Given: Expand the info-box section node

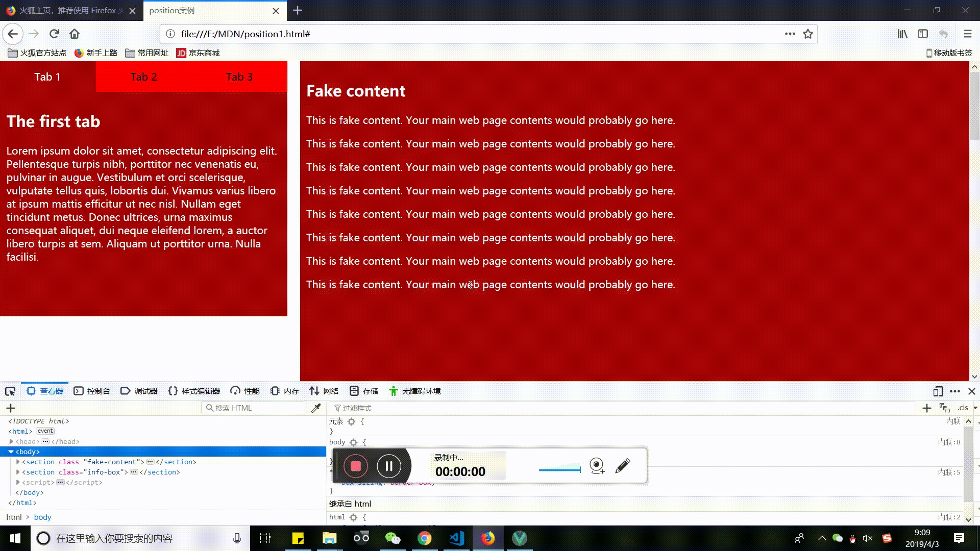Looking at the screenshot, I should (x=18, y=472).
